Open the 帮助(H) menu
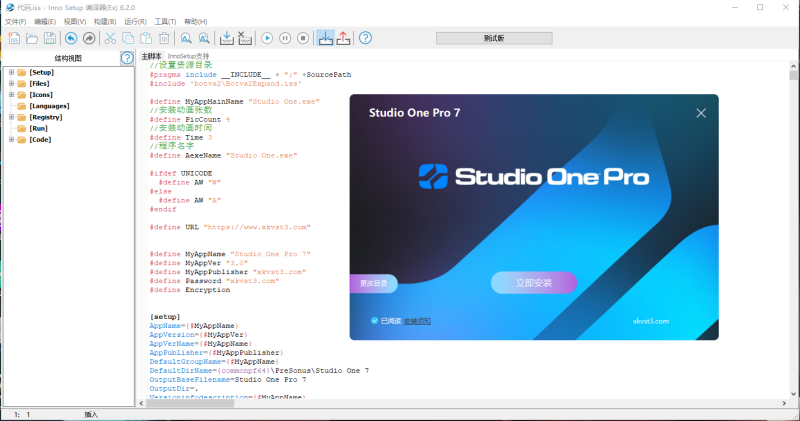 click(195, 21)
